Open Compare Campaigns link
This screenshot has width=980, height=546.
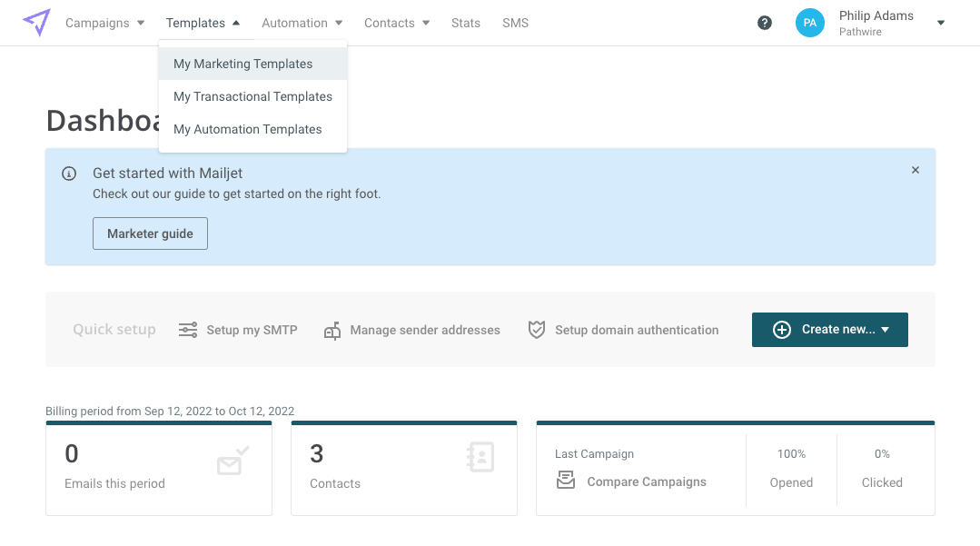click(647, 481)
